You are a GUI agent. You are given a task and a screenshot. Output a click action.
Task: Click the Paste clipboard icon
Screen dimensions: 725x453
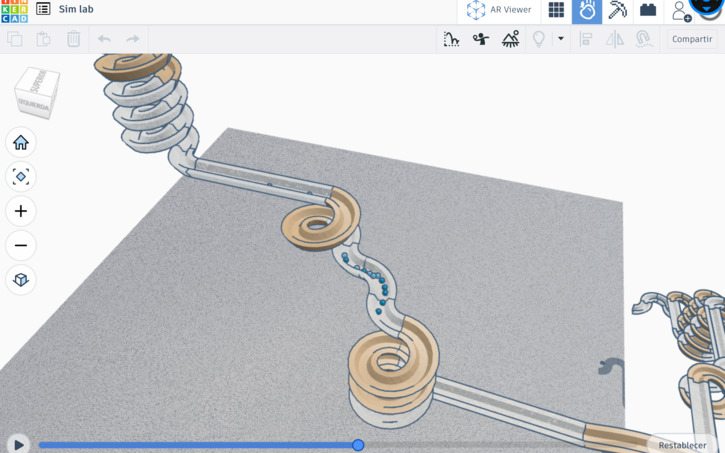[x=43, y=39]
